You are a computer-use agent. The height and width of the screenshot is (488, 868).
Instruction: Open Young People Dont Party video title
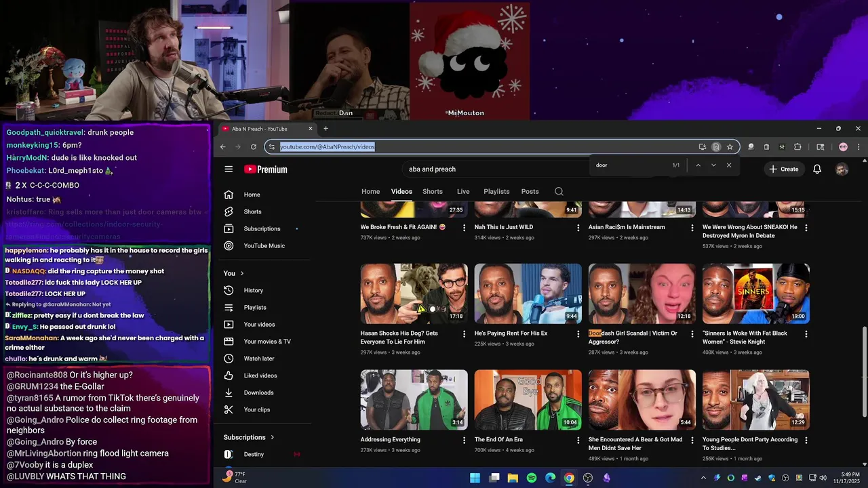(750, 444)
